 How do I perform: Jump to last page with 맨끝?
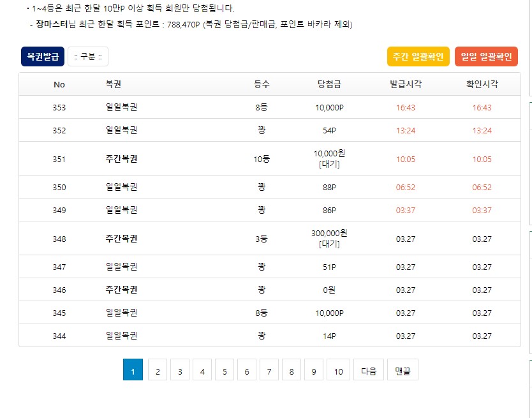point(403,369)
